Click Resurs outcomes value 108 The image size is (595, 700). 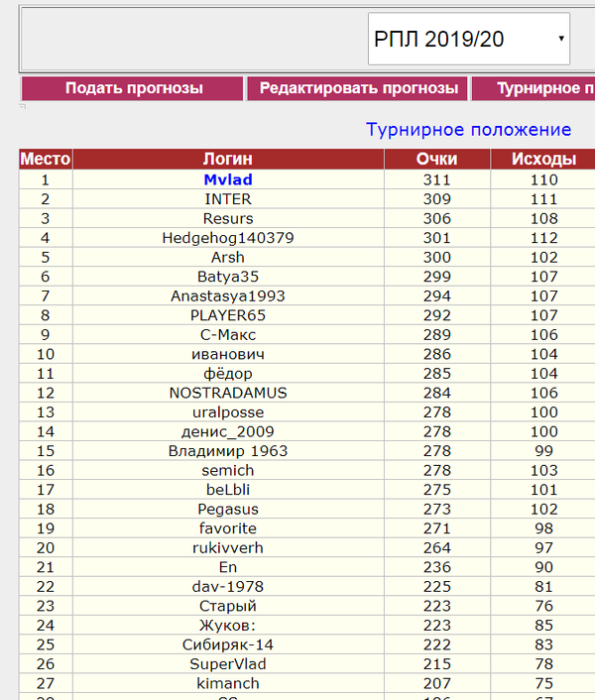coord(544,218)
